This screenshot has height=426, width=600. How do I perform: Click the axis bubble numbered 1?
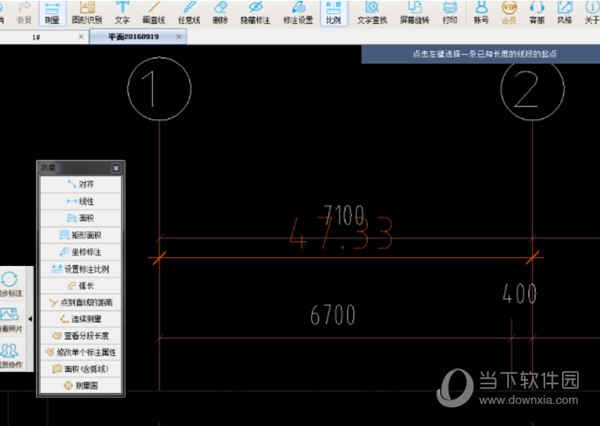[160, 89]
